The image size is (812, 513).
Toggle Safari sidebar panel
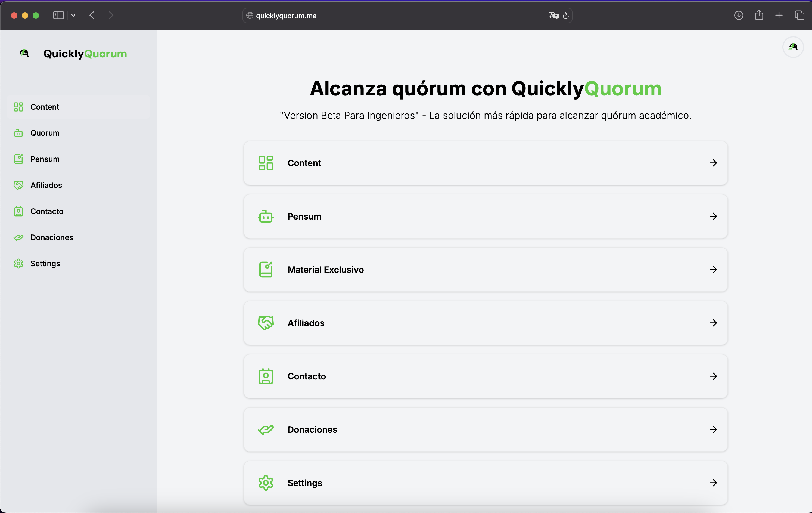pyautogui.click(x=58, y=15)
